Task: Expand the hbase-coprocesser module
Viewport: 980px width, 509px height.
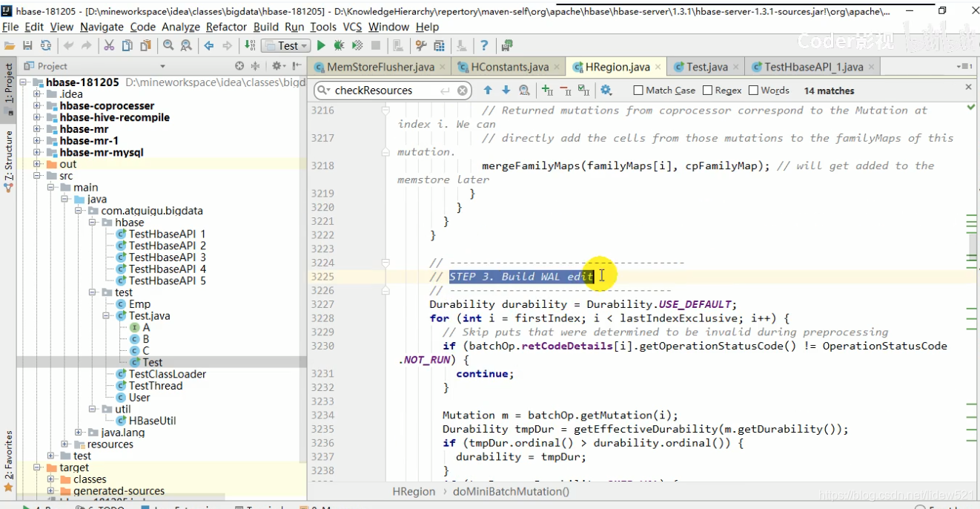Action: click(x=36, y=106)
